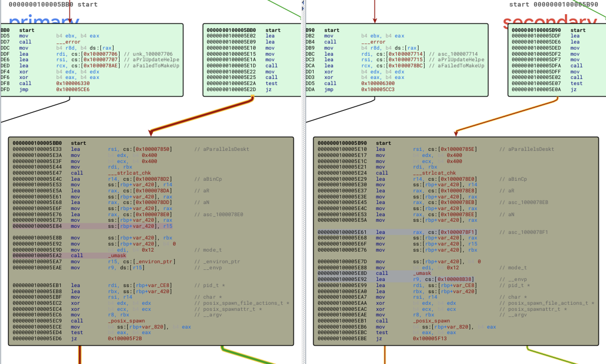Viewport: 606px width, 364px height.
Task: Select the highlighted _umask call in primary graph
Action: [x=117, y=255]
